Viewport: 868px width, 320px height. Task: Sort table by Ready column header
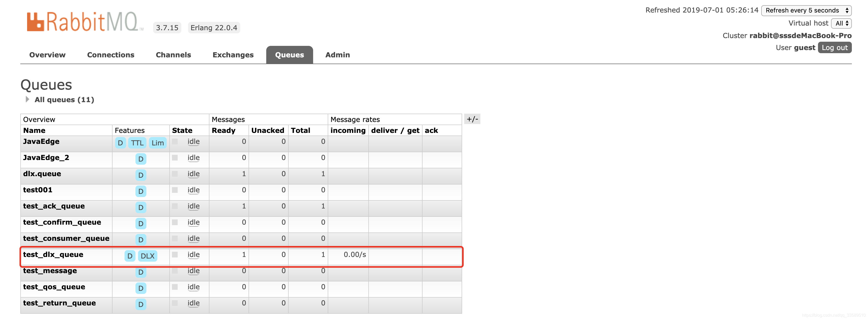tap(224, 131)
